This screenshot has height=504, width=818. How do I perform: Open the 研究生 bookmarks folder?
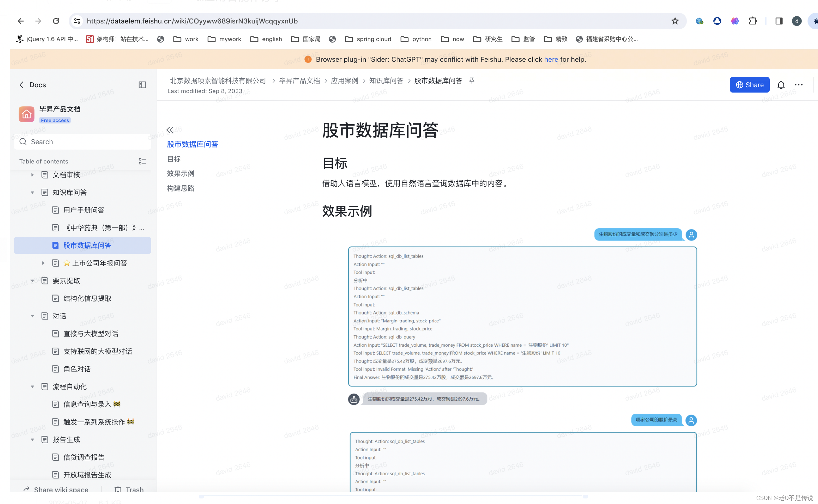488,39
